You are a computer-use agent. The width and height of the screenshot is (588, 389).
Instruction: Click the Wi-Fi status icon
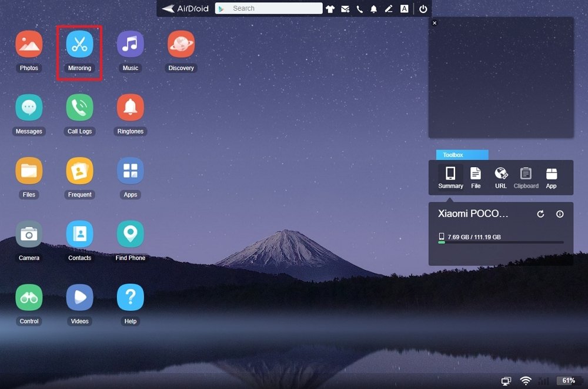[526, 381]
